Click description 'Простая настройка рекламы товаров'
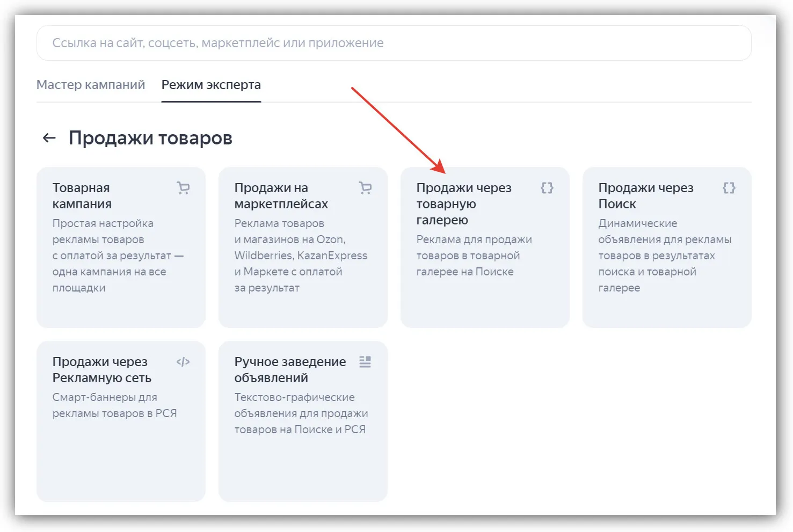Viewport: 793px width, 532px height. click(103, 231)
